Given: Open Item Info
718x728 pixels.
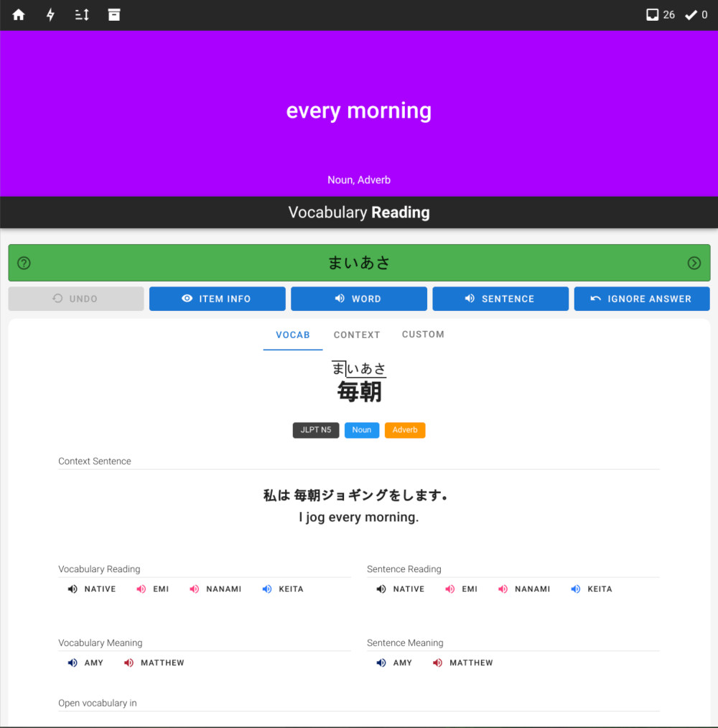Looking at the screenshot, I should 218,299.
